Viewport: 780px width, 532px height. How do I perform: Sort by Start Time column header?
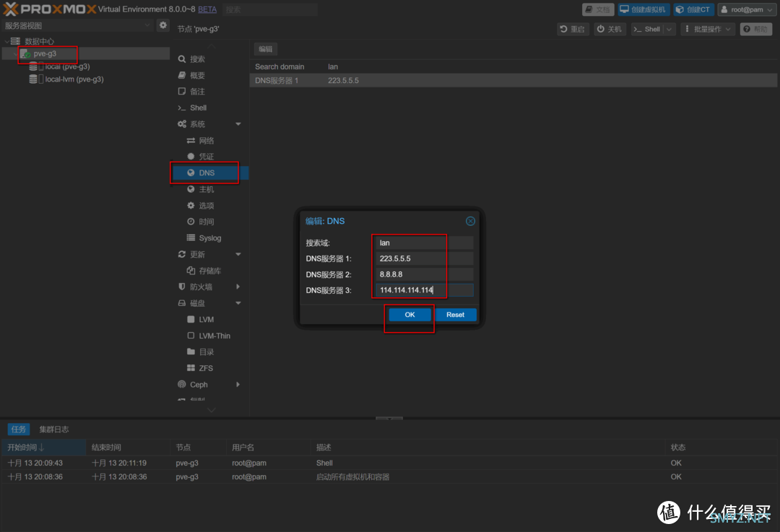coord(44,448)
